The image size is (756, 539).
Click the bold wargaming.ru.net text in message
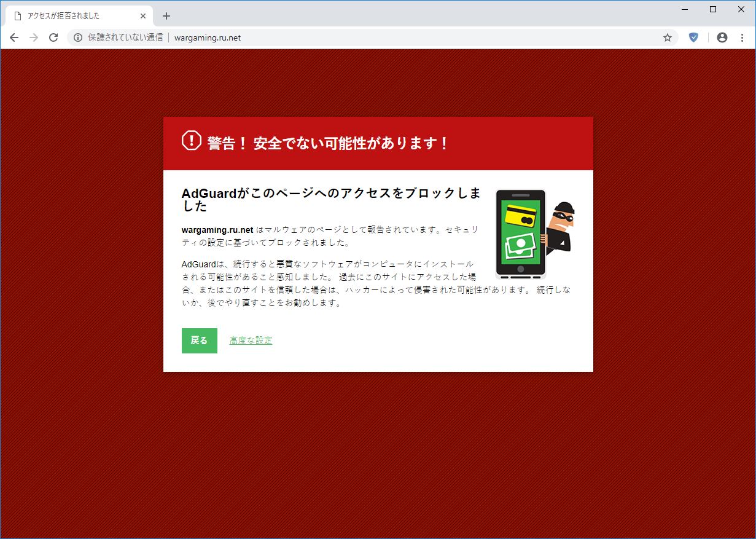(x=217, y=230)
